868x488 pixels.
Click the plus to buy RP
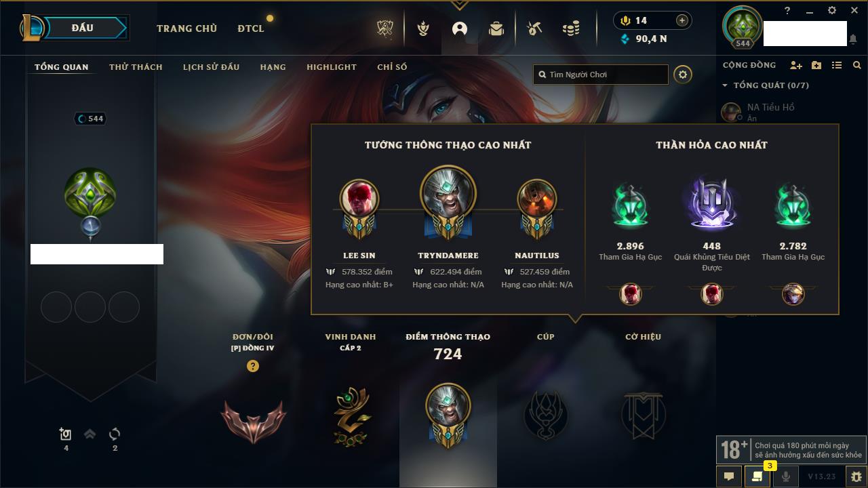point(682,20)
